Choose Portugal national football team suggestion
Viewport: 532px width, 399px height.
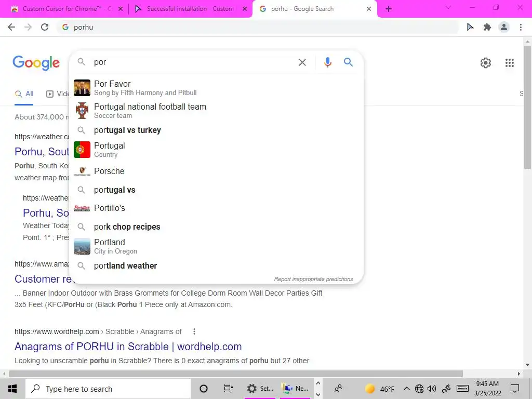click(216, 111)
